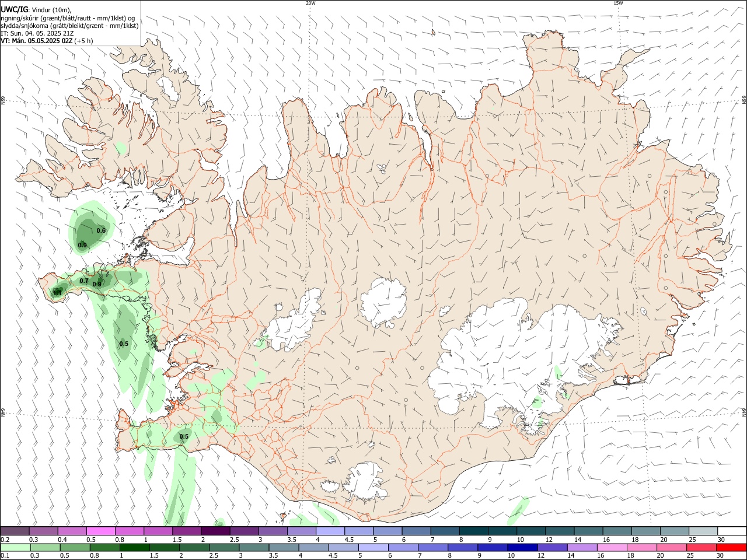Click the 'rigning/skúrir' legend description line
This screenshot has width=747, height=560.
[68, 18]
